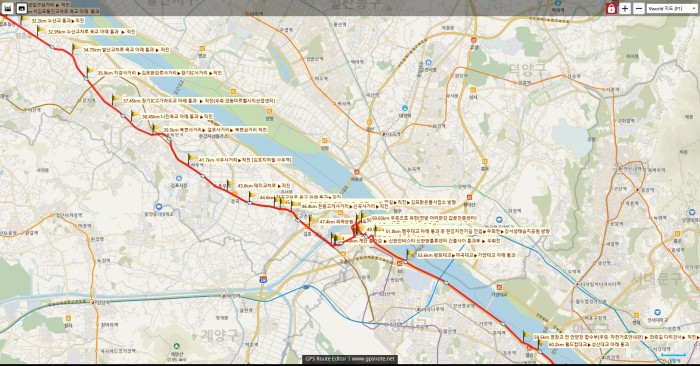
Task: Select the 34.75km waypoint flag
Action: (76, 48)
